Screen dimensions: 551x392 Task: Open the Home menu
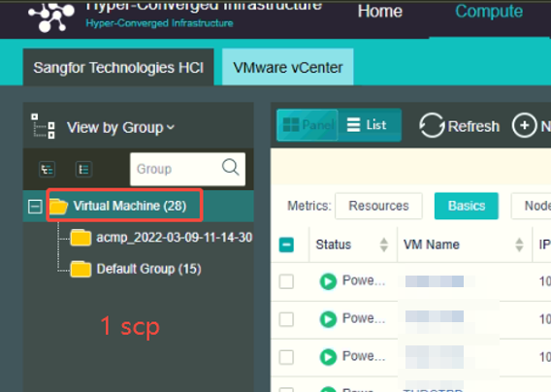point(380,12)
